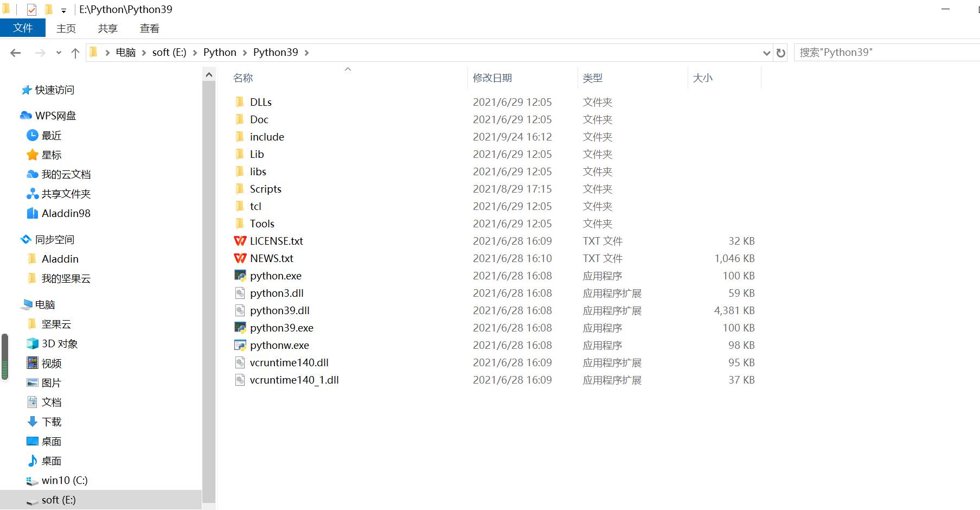This screenshot has width=980, height=510.
Task: Select the Scripts folder icon
Action: 240,189
